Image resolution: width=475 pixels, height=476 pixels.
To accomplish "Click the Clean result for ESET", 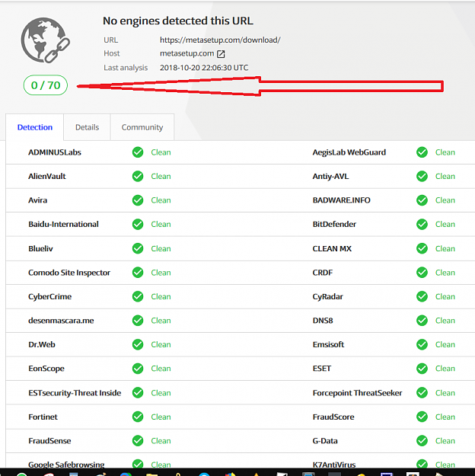I will tap(445, 369).
